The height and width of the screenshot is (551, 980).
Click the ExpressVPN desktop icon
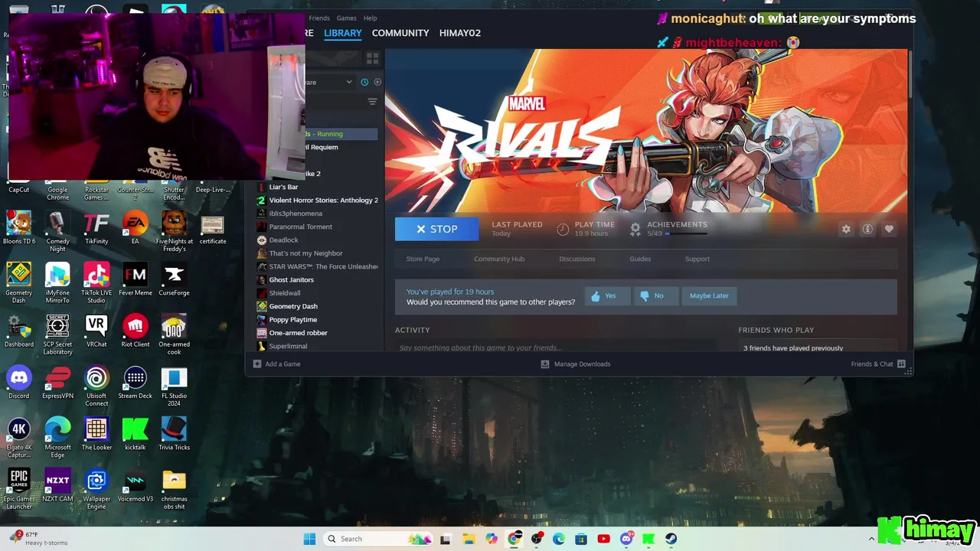pyautogui.click(x=57, y=383)
